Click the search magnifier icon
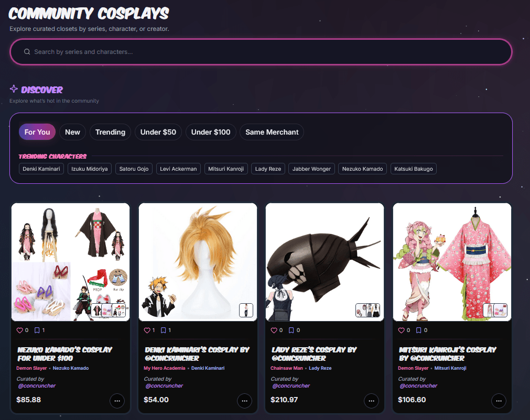 [27, 52]
